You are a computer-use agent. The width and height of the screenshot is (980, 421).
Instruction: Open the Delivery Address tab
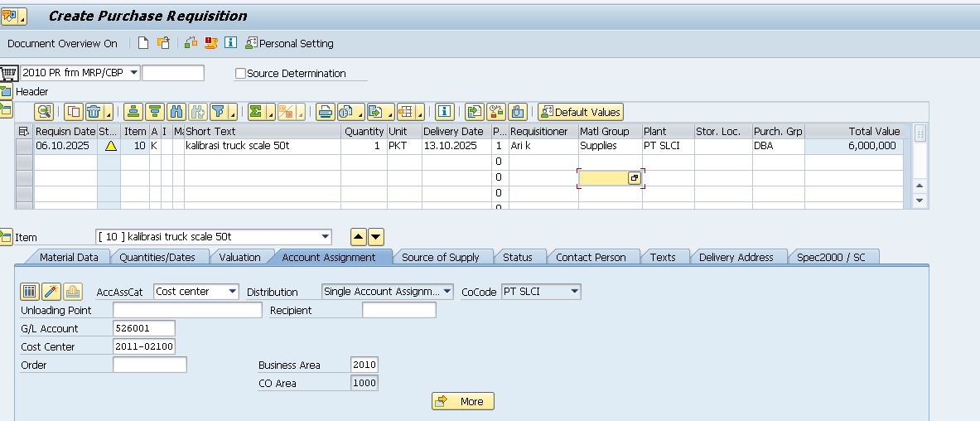pyautogui.click(x=736, y=257)
